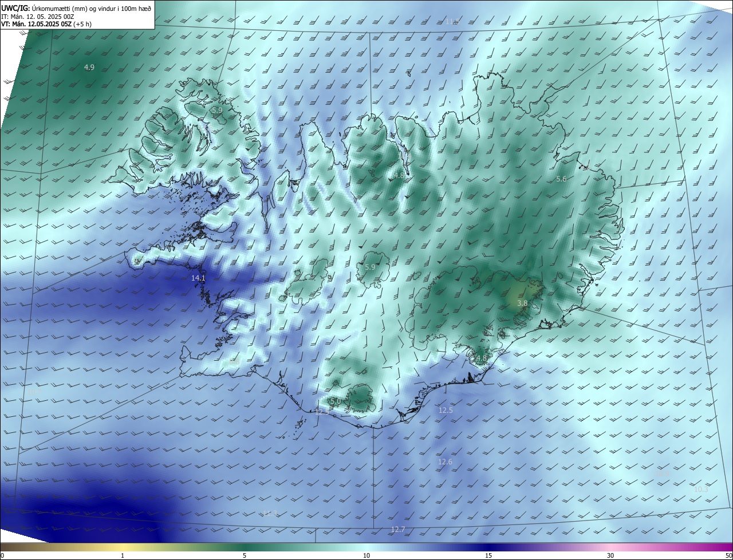Click the map title 'Úrkomumætti (mm) og vindur i 100m hæð'
The image size is (733, 560).
pos(92,9)
